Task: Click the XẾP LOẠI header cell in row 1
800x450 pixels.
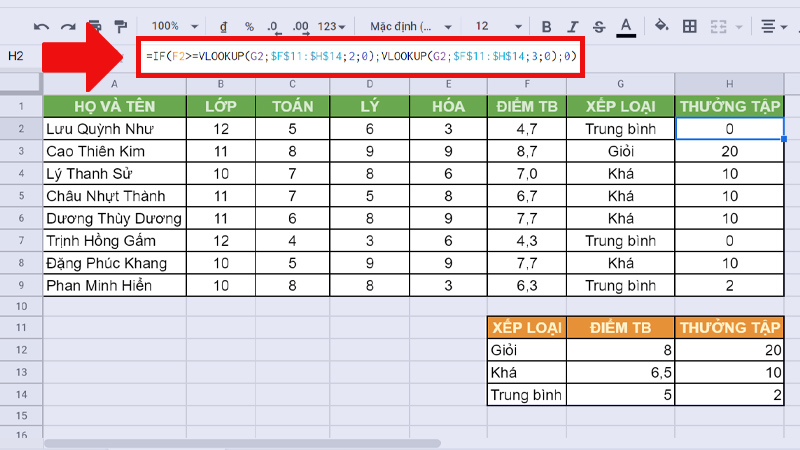Action: click(x=621, y=106)
